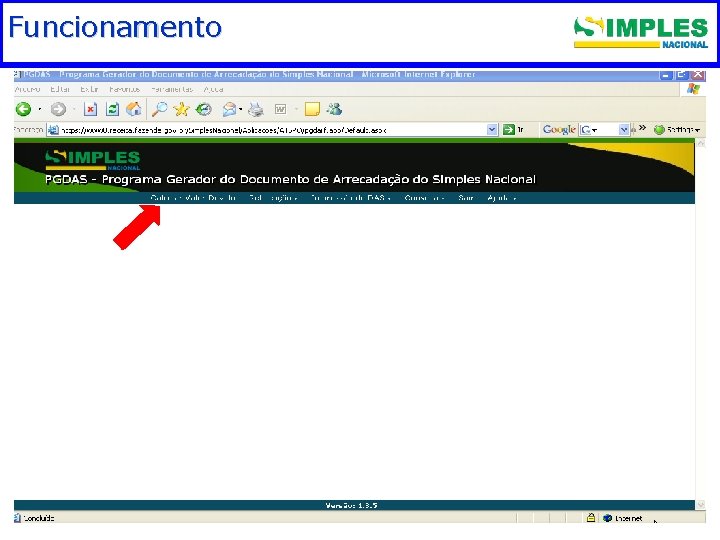Click the Simples Nacional logo in page banner
The image size is (720, 540).
pos(93,160)
